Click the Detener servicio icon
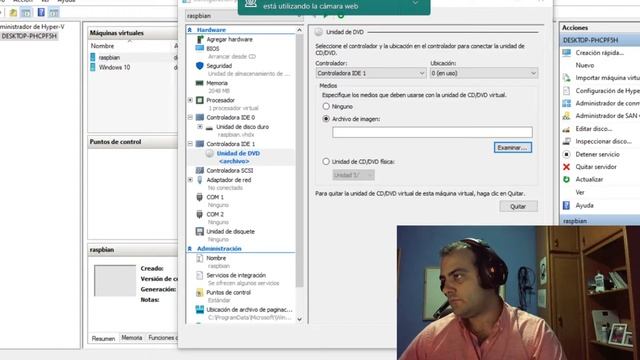 (x=567, y=154)
